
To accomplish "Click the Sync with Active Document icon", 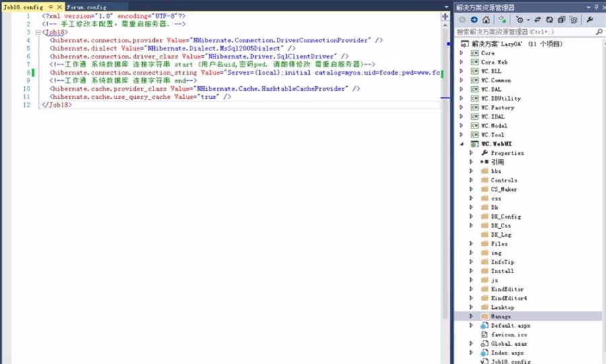I will pos(537,20).
